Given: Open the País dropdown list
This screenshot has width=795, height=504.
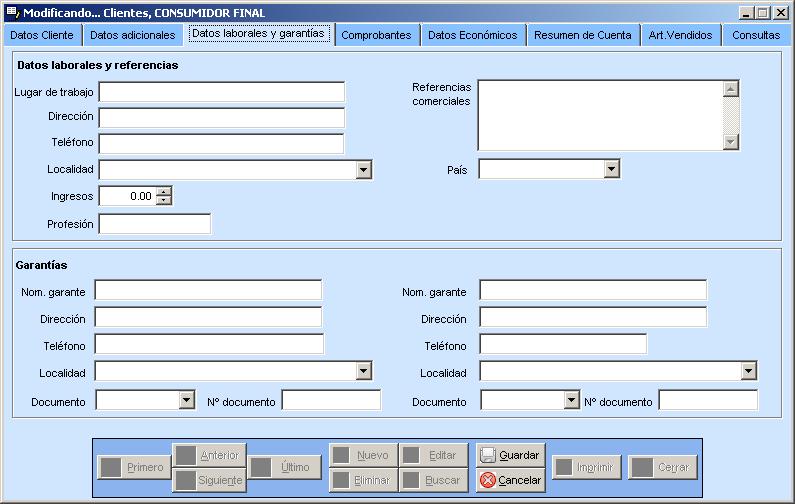Looking at the screenshot, I should (612, 170).
